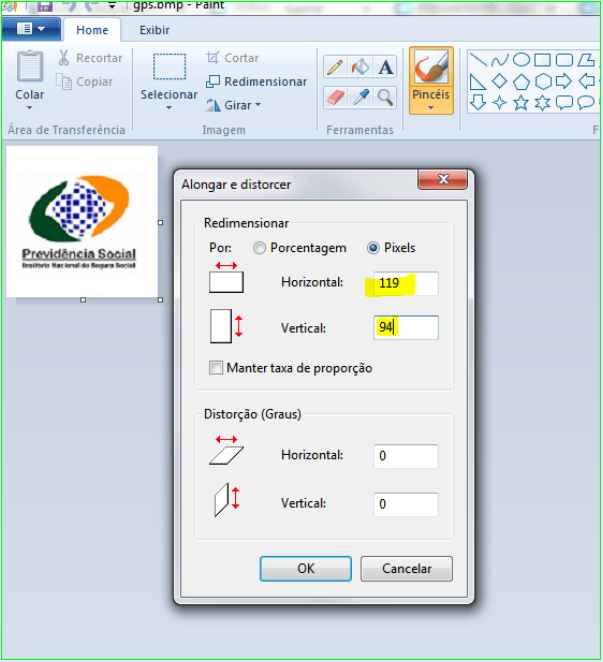Click the Distorção Horizontal degrees field

(406, 456)
